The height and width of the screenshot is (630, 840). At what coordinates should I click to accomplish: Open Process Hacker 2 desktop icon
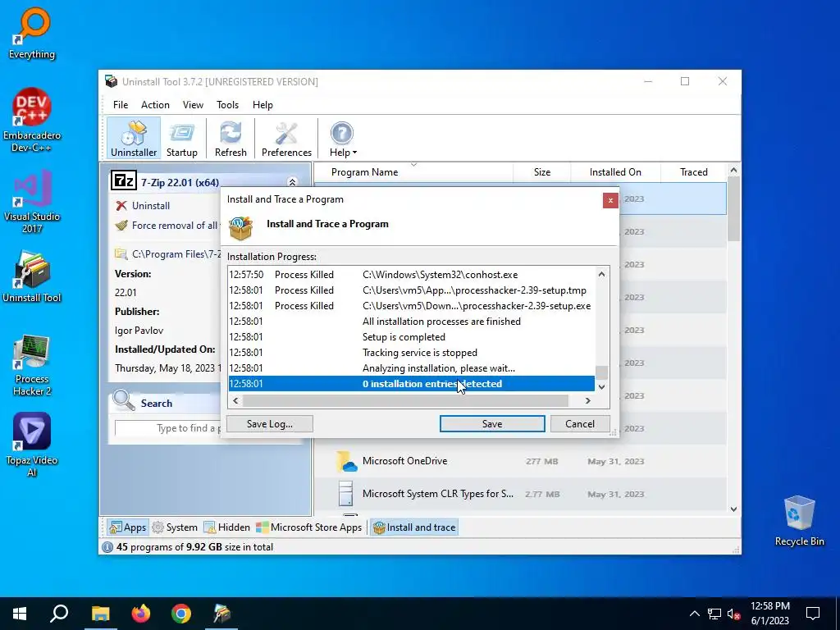(x=32, y=365)
